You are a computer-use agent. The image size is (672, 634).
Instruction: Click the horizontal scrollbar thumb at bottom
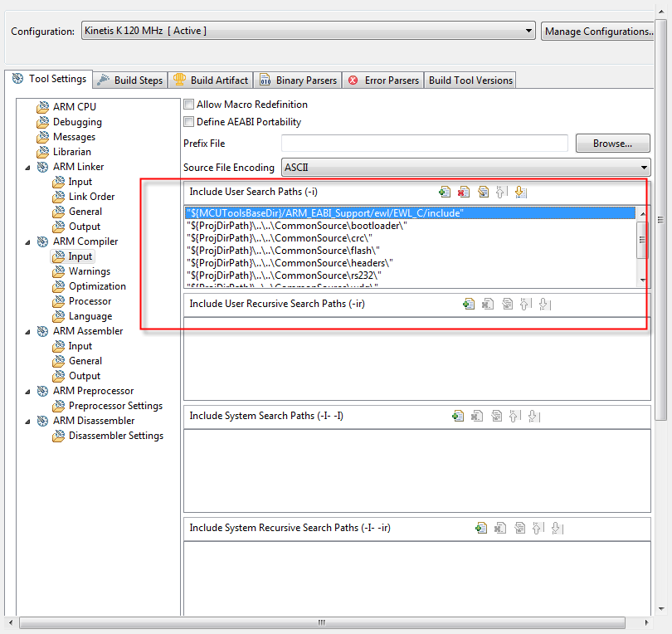322,622
